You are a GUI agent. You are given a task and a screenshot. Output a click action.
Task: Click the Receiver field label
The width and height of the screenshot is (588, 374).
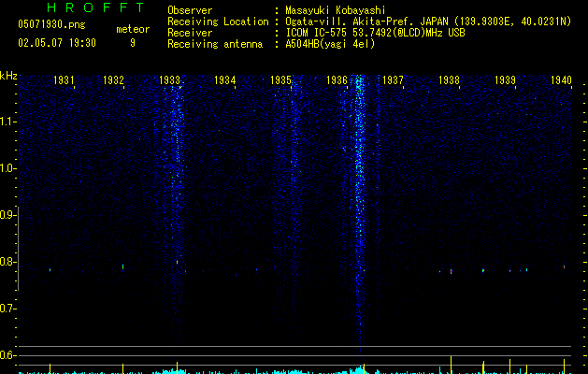tap(190, 33)
